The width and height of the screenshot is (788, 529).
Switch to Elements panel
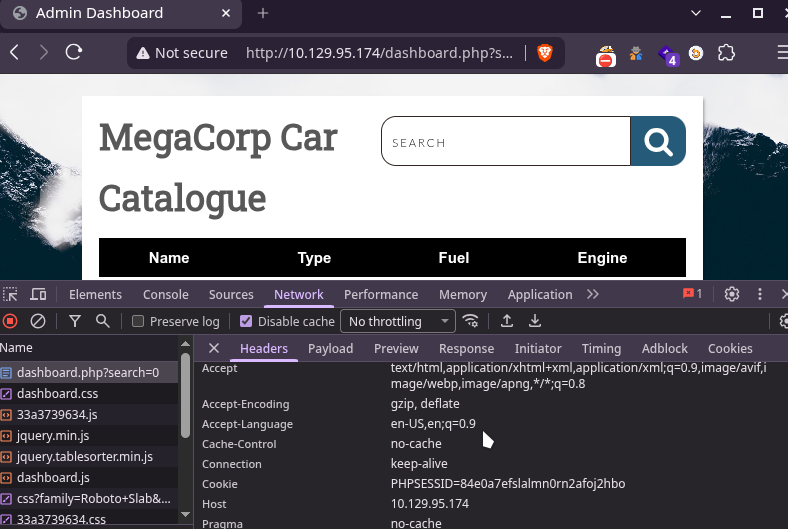95,294
